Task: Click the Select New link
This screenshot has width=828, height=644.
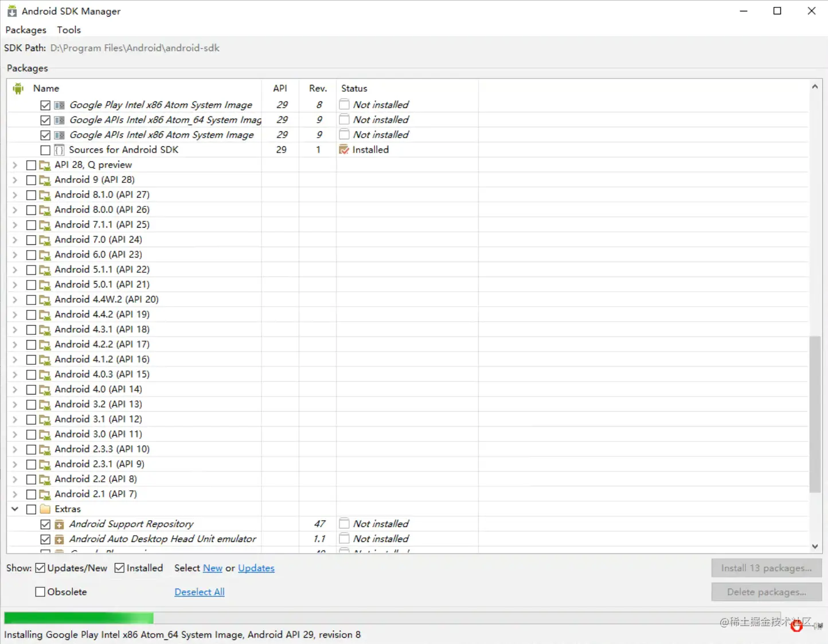Action: tap(213, 568)
